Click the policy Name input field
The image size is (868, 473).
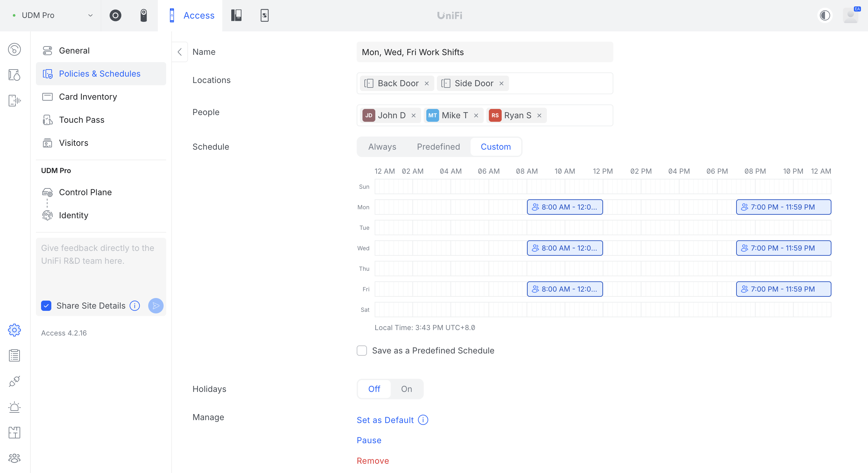[x=485, y=52]
